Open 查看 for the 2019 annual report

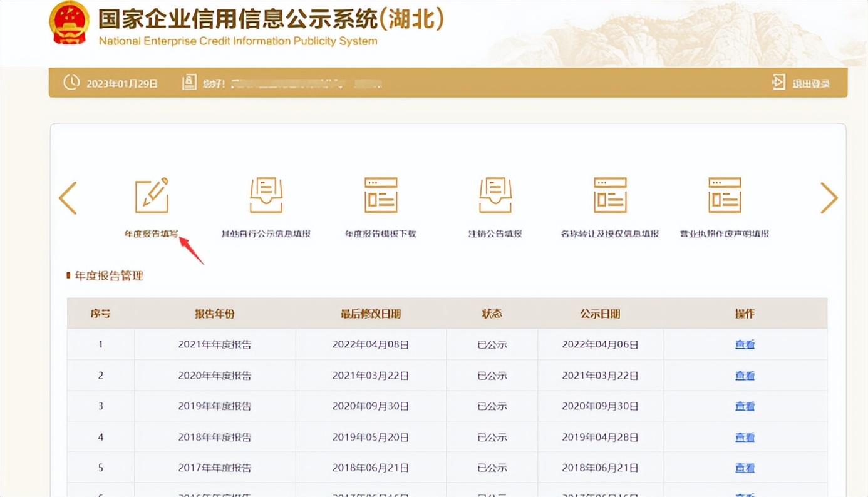tap(745, 406)
